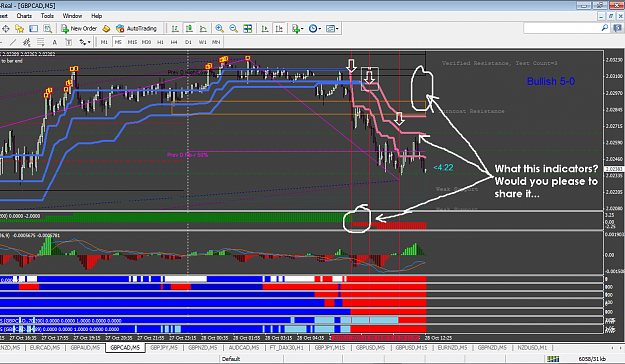Screen dimensions: 625x364
Task: Switch to H1 timeframe
Action: click(x=160, y=42)
